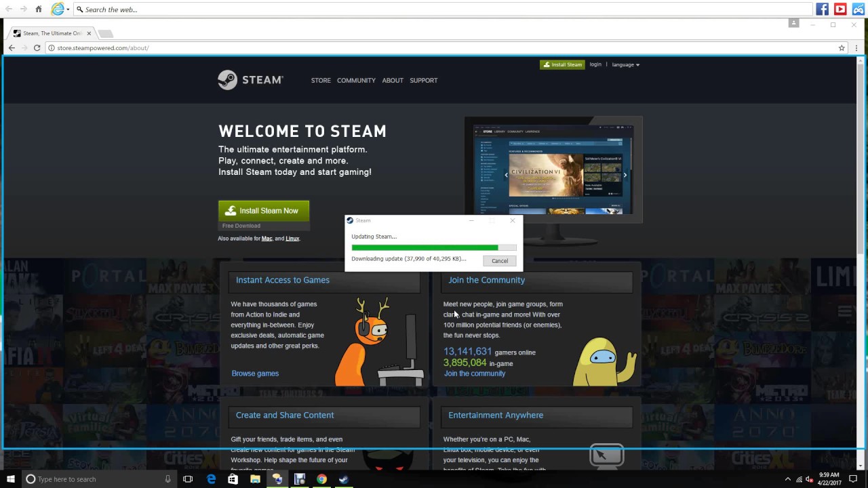Open the clock showing 9:59 AM
868x488 pixels.
(x=829, y=479)
